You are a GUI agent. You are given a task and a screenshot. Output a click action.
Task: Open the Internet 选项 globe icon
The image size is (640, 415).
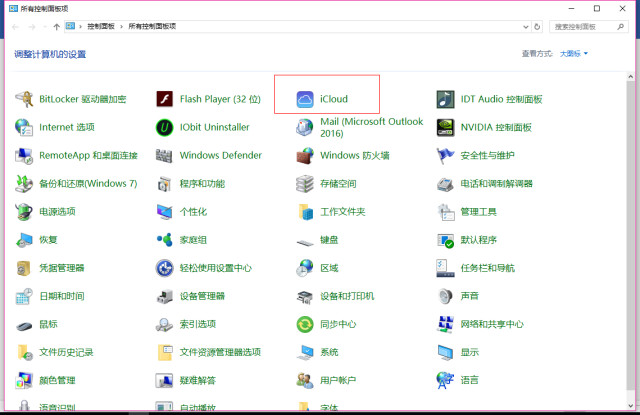pos(24,127)
